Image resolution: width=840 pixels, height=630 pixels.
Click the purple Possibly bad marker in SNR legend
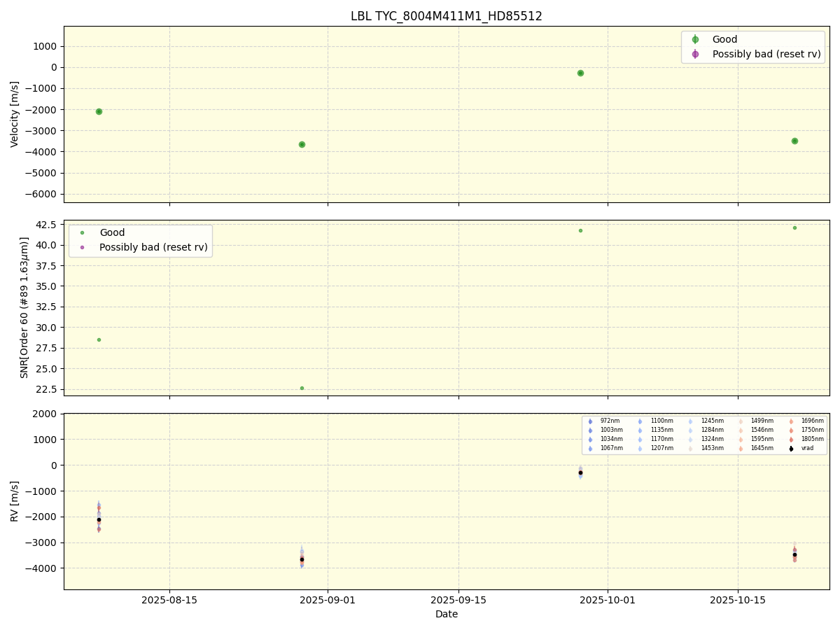click(83, 247)
